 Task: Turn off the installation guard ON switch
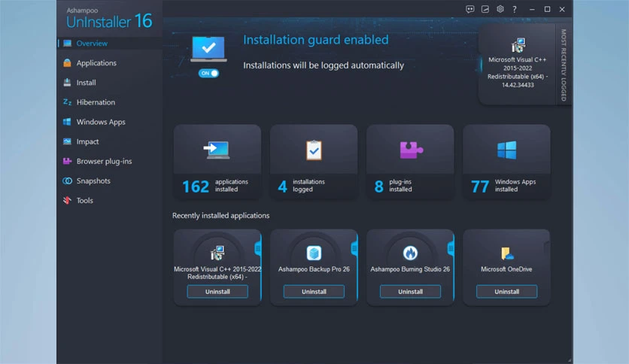click(x=208, y=74)
